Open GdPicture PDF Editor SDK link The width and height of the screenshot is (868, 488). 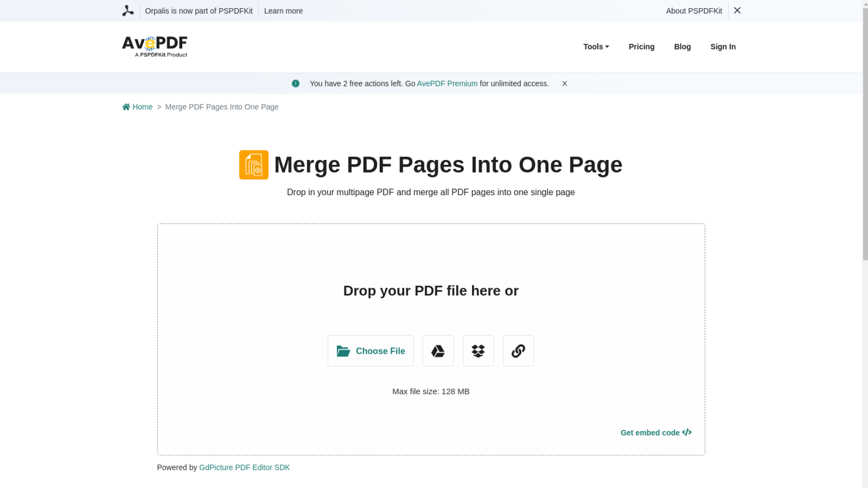click(244, 468)
